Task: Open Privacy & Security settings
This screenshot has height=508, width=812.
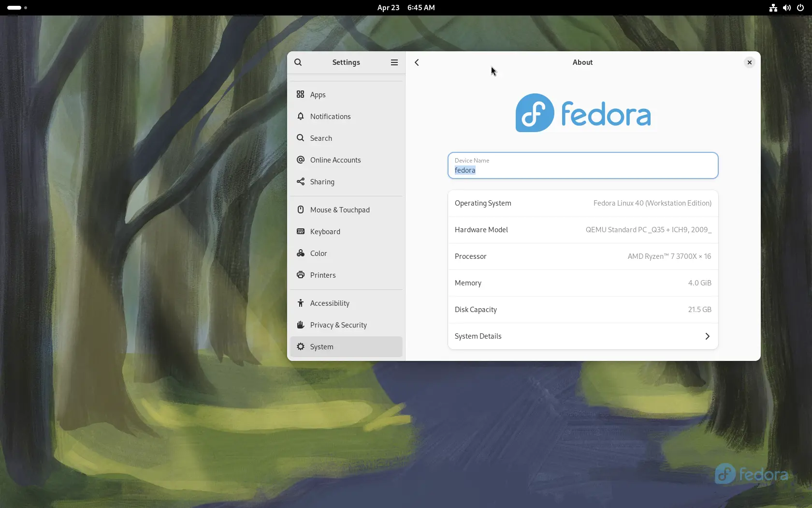Action: [346, 325]
